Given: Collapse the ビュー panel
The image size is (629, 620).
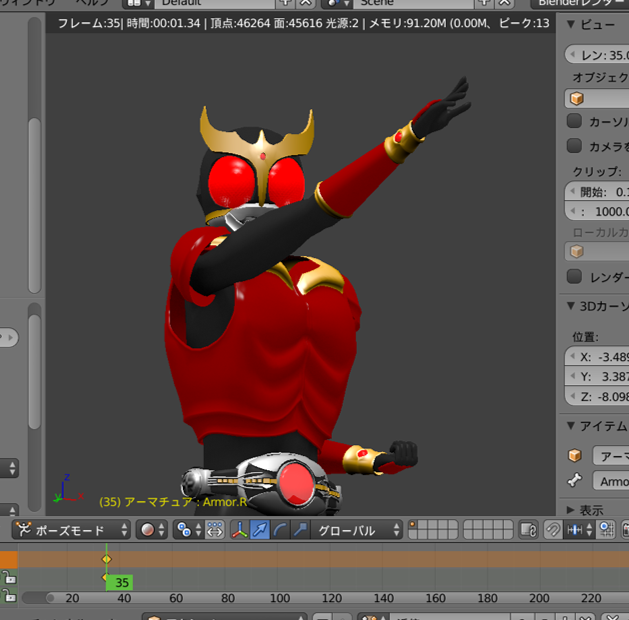Looking at the screenshot, I should [571, 24].
